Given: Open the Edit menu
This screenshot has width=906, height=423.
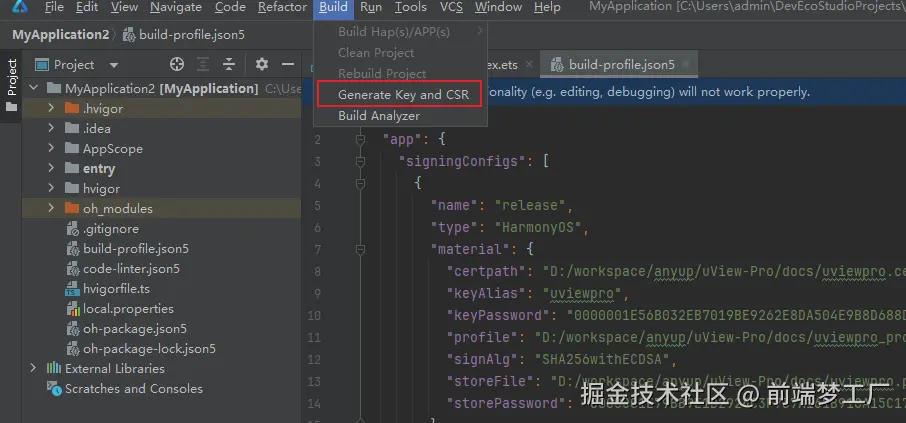Looking at the screenshot, I should (x=87, y=7).
